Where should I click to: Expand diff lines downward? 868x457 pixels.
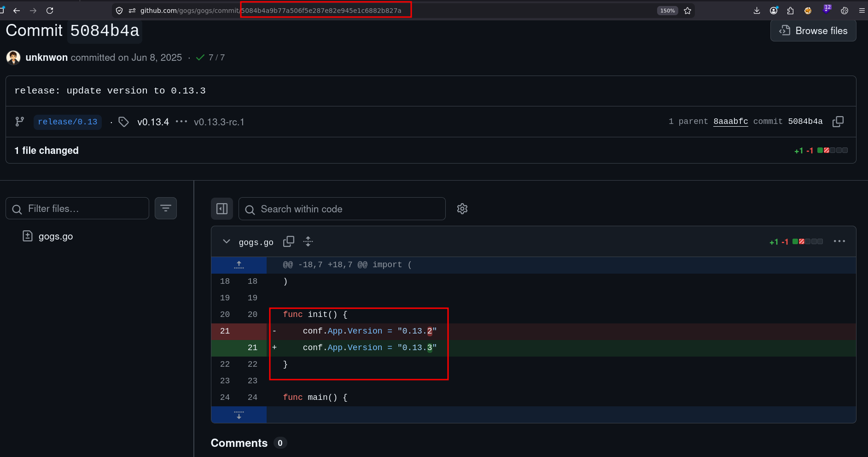[239, 415]
